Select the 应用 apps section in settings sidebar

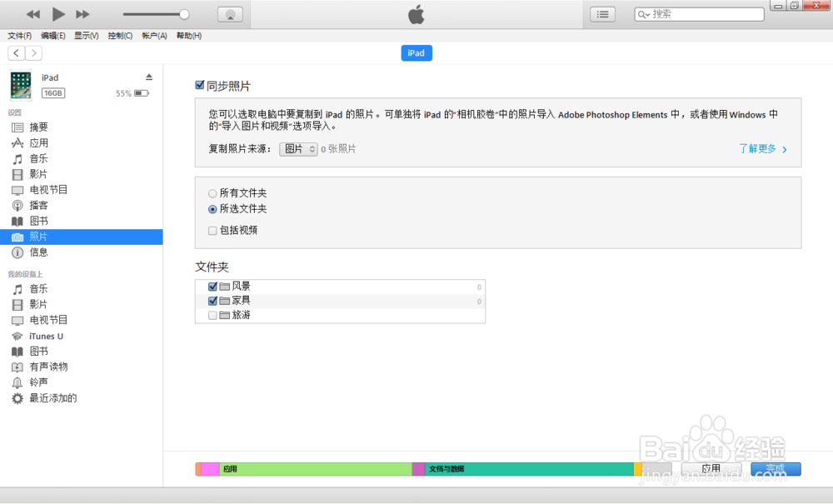(39, 142)
